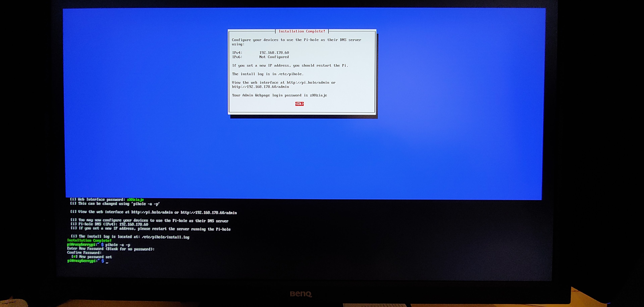Image resolution: width=644 pixels, height=307 pixels.
Task: Click the /etc/pihole. path in dialog
Action: (x=291, y=74)
